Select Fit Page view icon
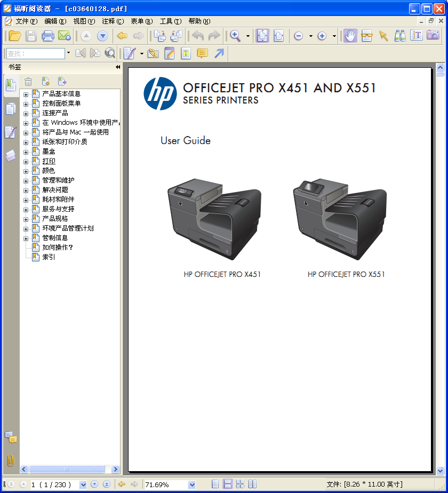 click(262, 36)
